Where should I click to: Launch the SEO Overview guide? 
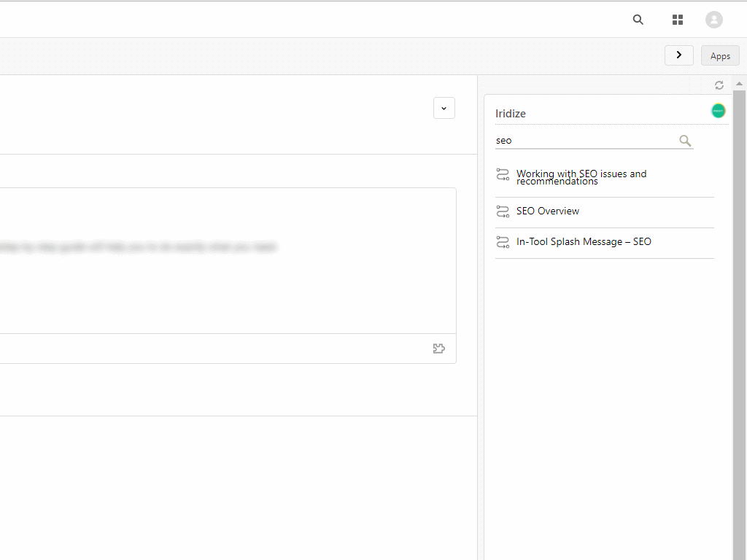(547, 211)
